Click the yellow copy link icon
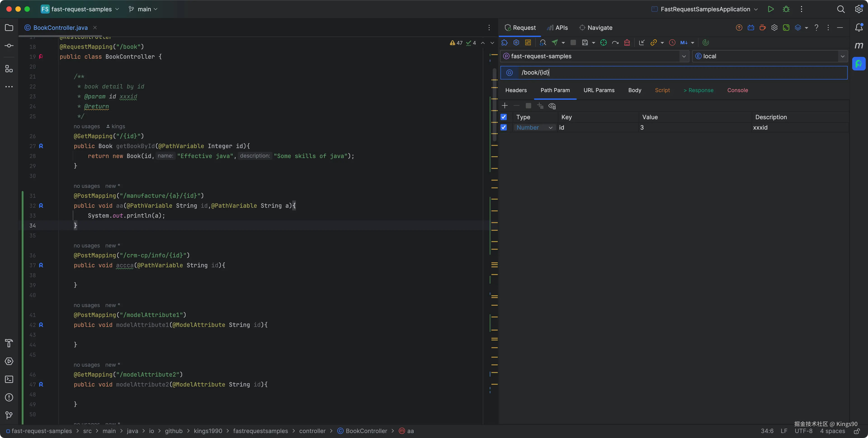The width and height of the screenshot is (868, 438). (x=653, y=42)
